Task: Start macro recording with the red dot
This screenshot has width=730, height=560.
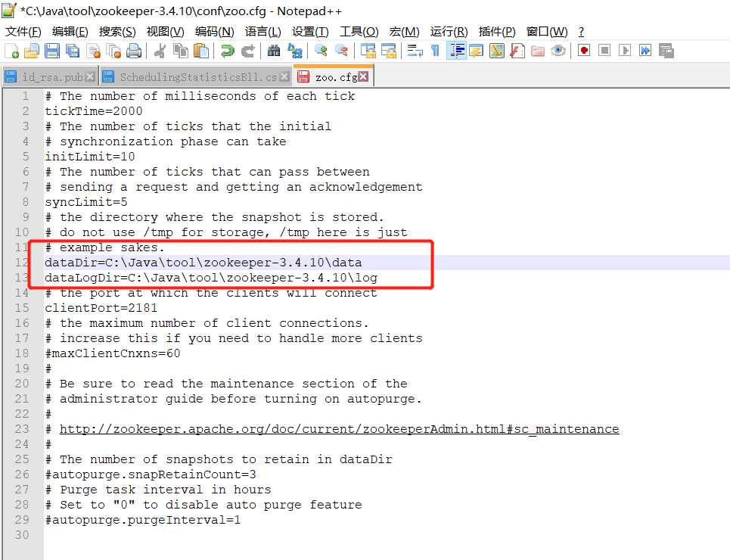Action: click(x=584, y=50)
